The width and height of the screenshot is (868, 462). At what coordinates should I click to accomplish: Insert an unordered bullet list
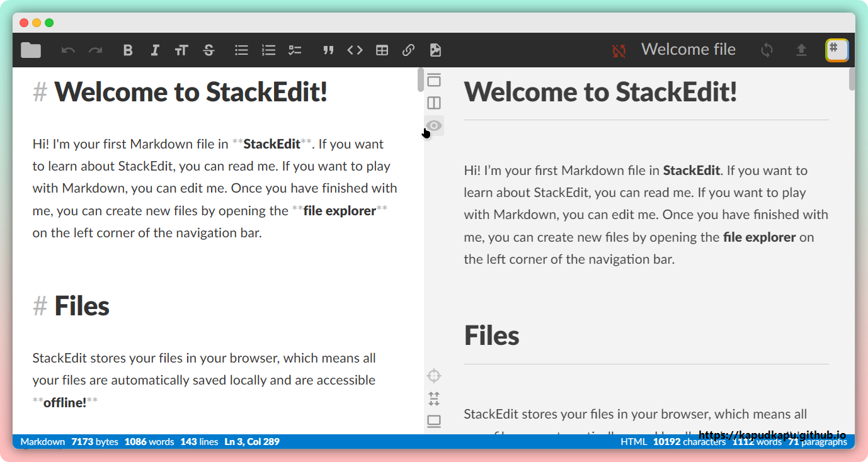tap(241, 50)
